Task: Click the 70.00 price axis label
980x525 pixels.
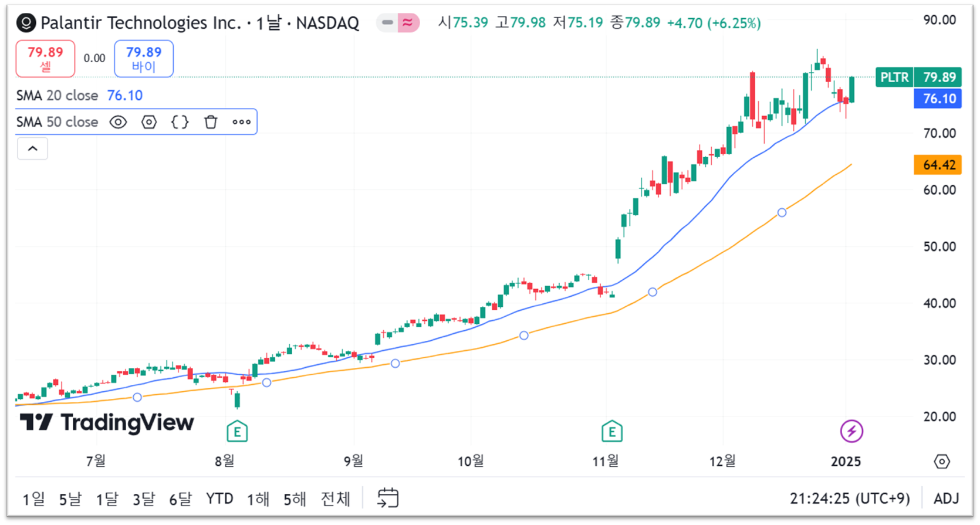Action: point(940,133)
